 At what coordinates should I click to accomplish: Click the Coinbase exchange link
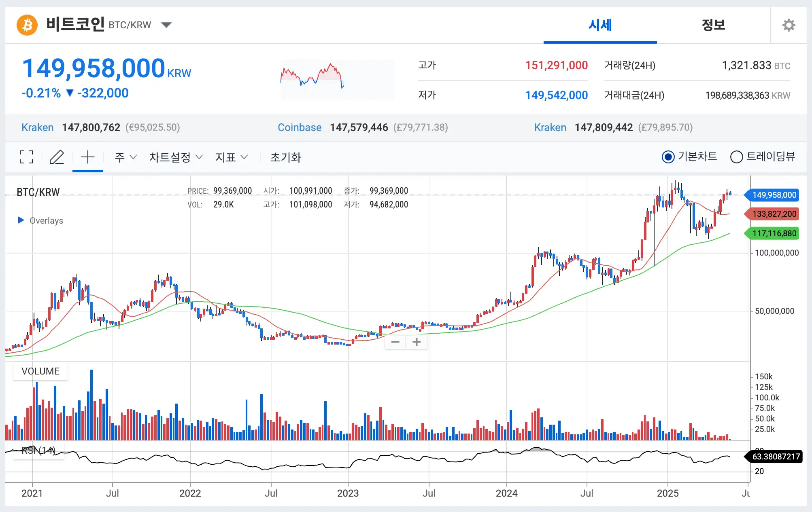click(300, 127)
